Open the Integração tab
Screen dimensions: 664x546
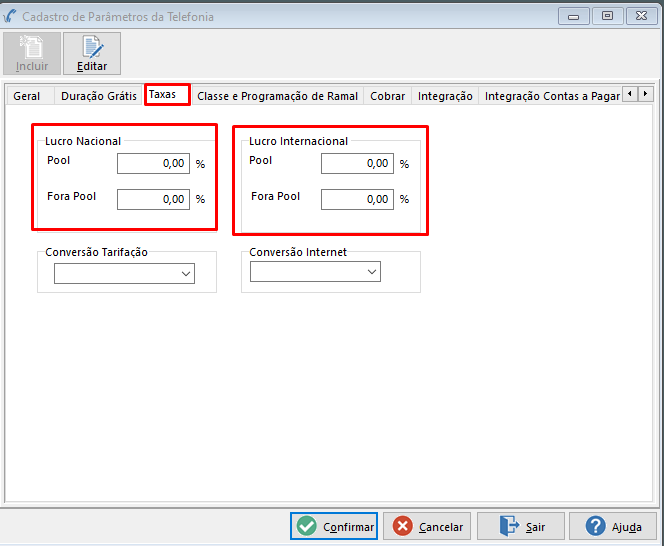[x=445, y=96]
